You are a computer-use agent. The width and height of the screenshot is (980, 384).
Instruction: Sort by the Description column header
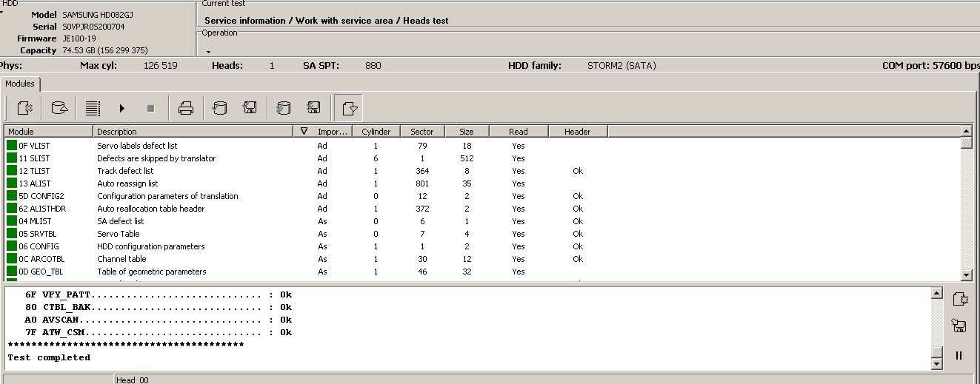(x=193, y=132)
